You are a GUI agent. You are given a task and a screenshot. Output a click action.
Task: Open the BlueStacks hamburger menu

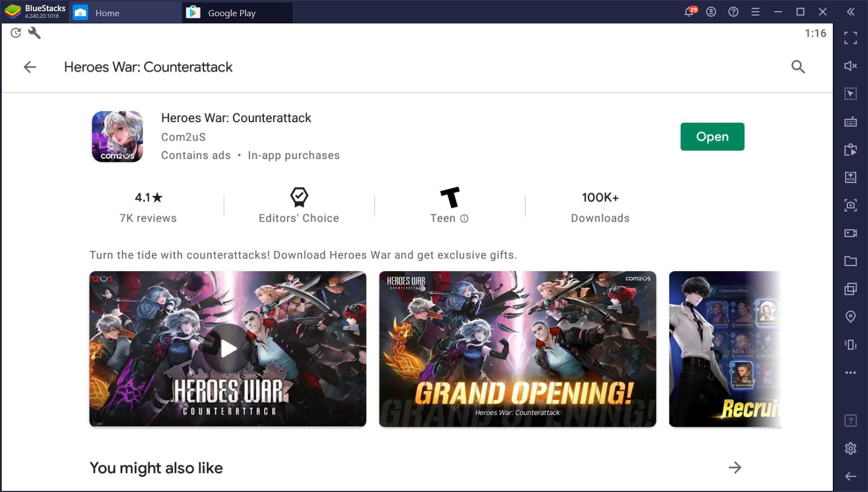755,12
